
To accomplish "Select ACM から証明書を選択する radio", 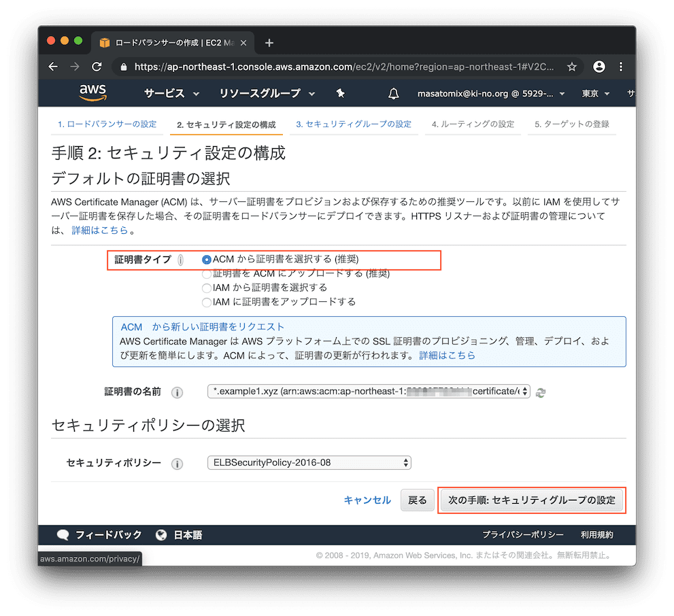I will click(207, 260).
